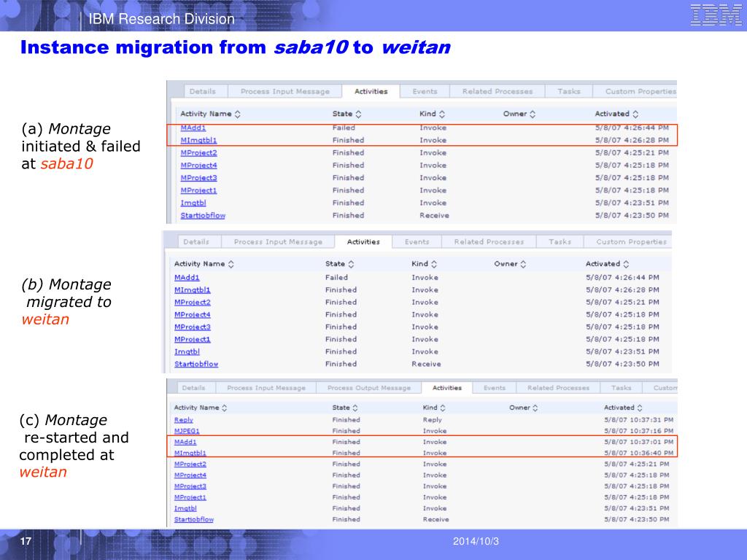747x560 pixels.
Task: Switch to Events tab in panel (a)
Action: coord(425,91)
